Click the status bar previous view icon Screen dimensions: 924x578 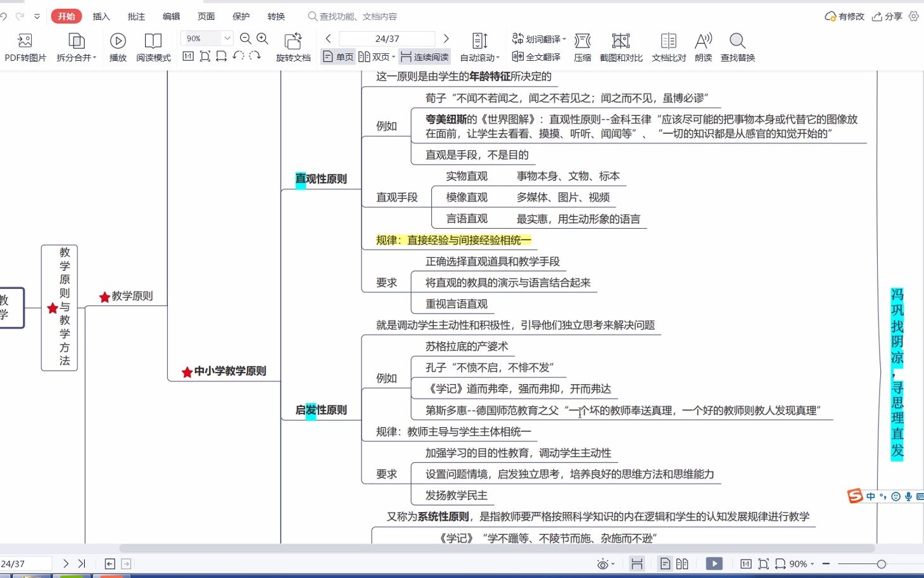click(x=110, y=563)
